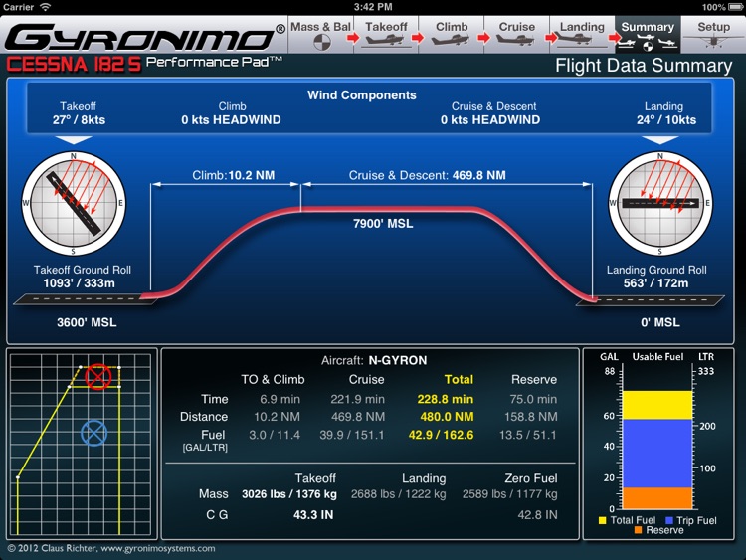This screenshot has height=560, width=746.
Task: Click the CESSNA 182 S label
Action: coord(74,65)
